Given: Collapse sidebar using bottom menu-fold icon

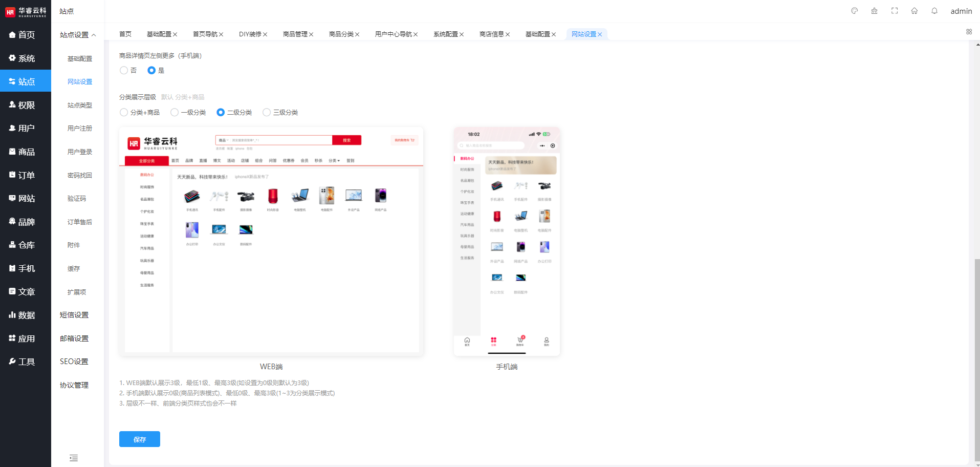Looking at the screenshot, I should point(74,458).
